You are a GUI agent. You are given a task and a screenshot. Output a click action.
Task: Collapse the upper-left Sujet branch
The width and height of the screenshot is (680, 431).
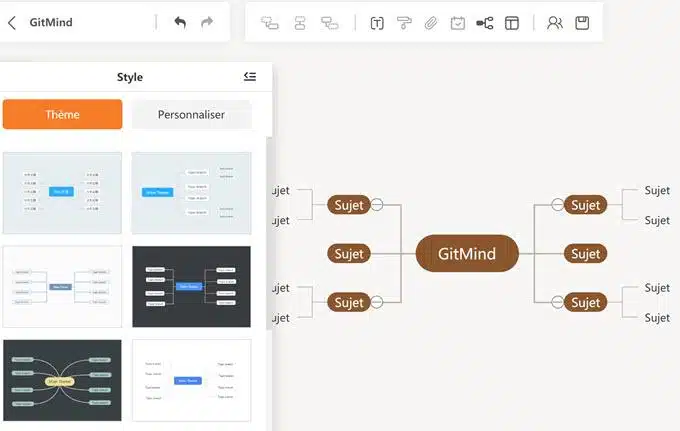pos(377,205)
